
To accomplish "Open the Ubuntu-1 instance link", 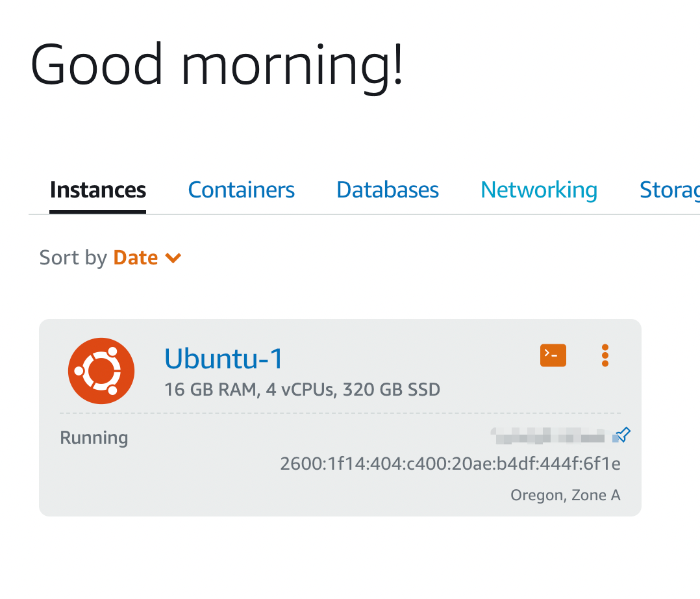I will (x=224, y=359).
